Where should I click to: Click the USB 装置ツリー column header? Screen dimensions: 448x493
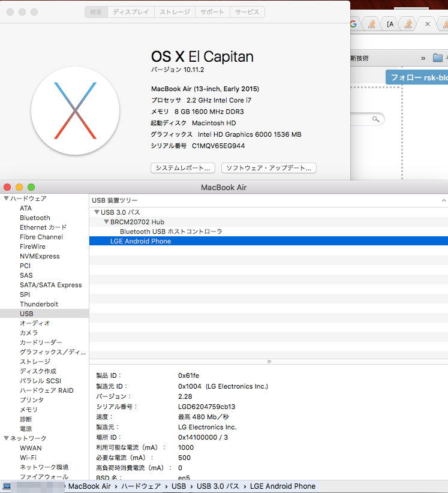[269, 200]
